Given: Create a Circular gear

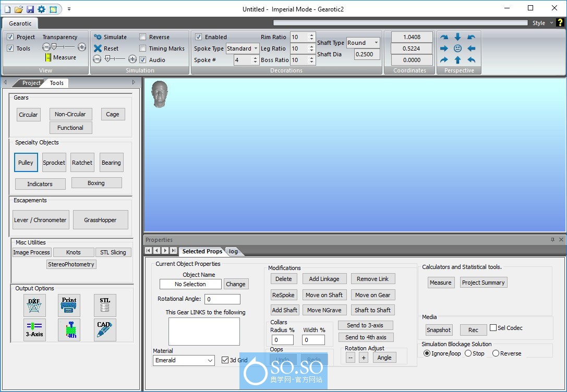Looking at the screenshot, I should (28, 115).
